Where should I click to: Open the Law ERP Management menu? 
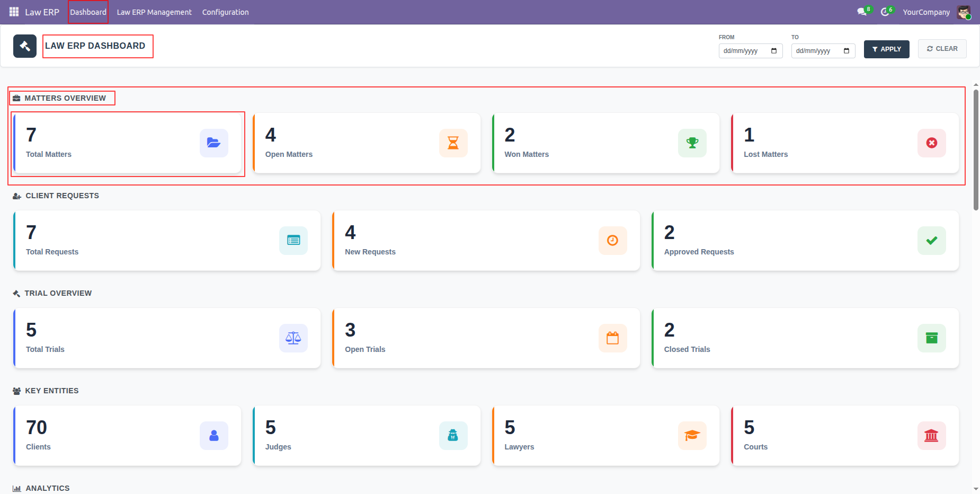pyautogui.click(x=154, y=12)
